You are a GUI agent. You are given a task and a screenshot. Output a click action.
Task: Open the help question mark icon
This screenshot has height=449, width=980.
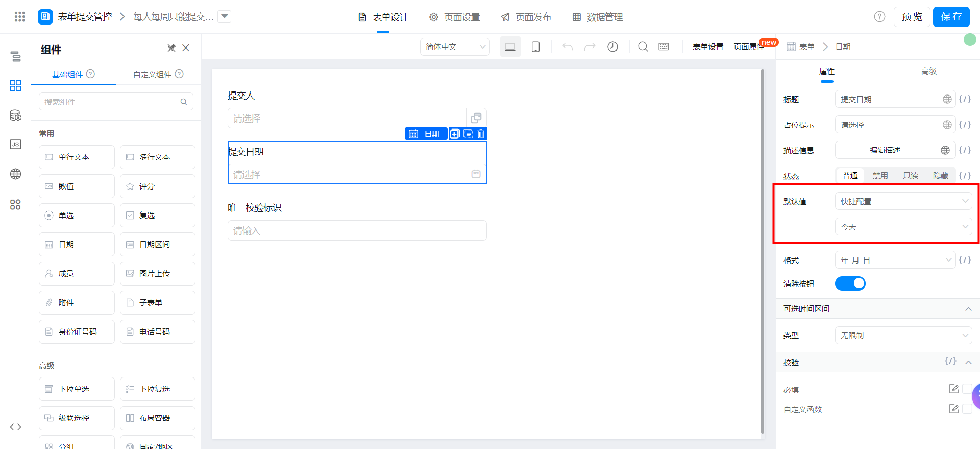879,17
